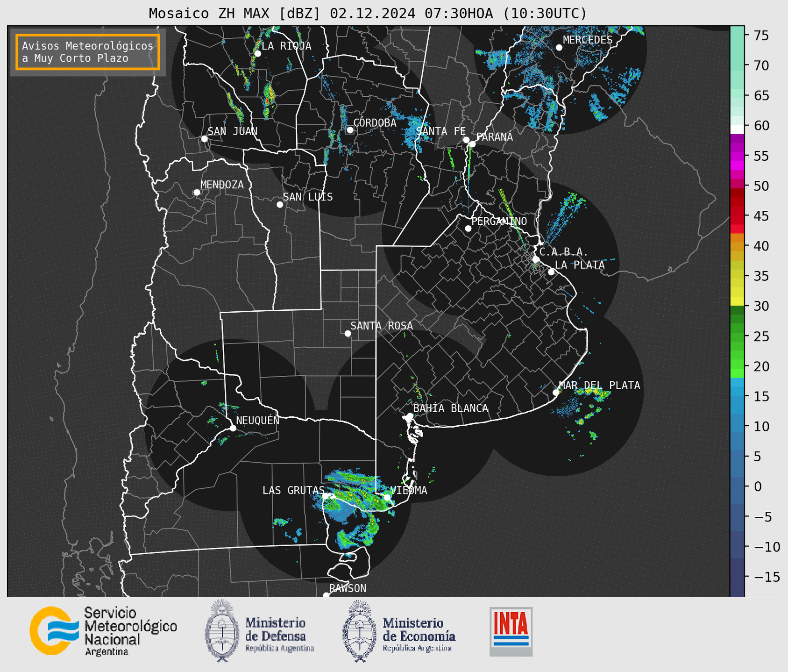Click the C.A.B.A. city marker dot
The image size is (788, 672).
coord(536,259)
